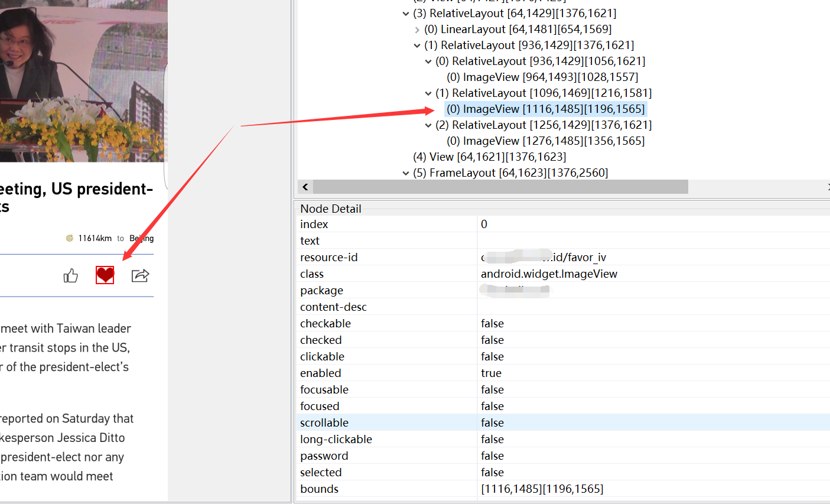Tap the article photo of the speaker at podium
Image resolution: width=830 pixels, height=504 pixels.
tap(83, 80)
